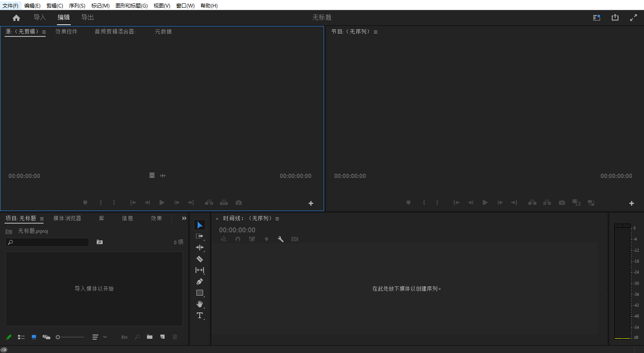Click Export Frame camera in program monitor
The width and height of the screenshot is (644, 353).
562,203
